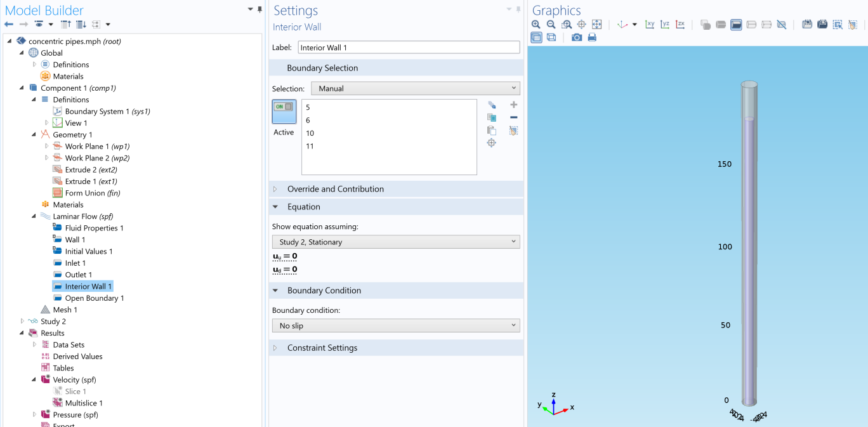Click the ZX view icon
The width and height of the screenshot is (868, 427).
click(680, 25)
